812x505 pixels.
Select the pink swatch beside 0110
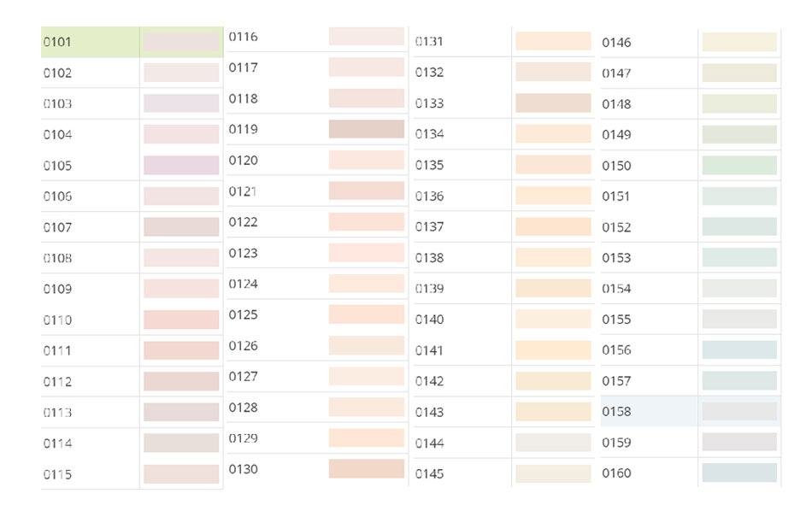(180, 320)
